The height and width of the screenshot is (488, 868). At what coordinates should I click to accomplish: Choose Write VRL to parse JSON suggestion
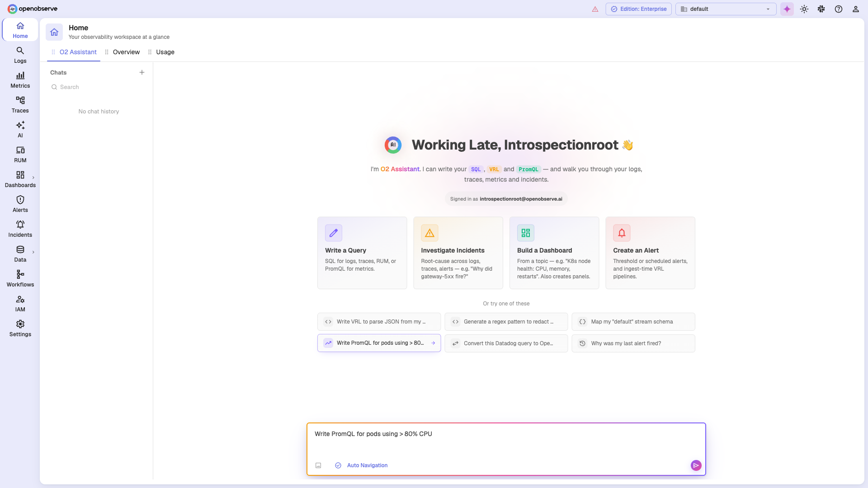[379, 322]
